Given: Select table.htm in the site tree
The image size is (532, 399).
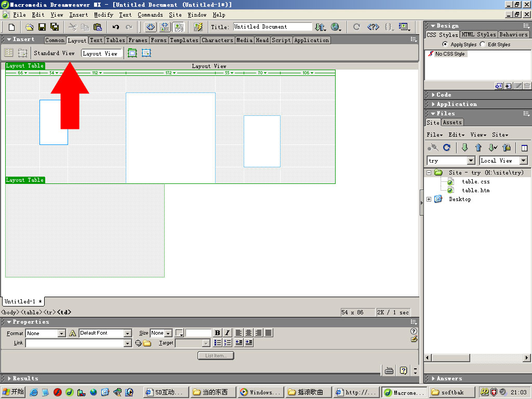Looking at the screenshot, I should click(475, 190).
